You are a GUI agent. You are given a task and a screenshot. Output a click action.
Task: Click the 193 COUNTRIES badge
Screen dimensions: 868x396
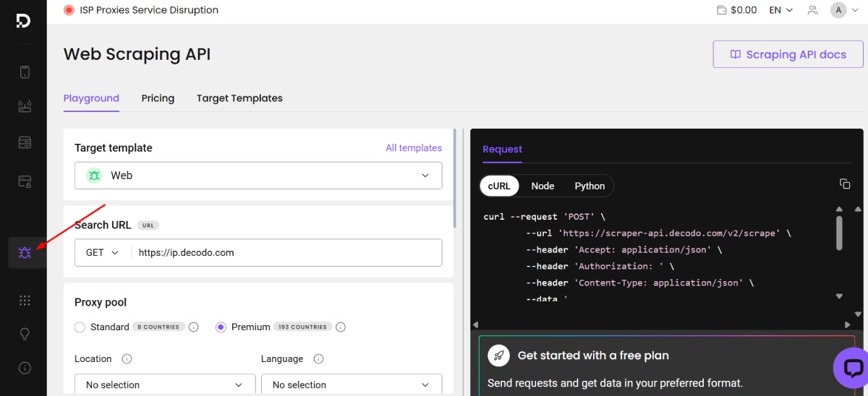coord(303,327)
